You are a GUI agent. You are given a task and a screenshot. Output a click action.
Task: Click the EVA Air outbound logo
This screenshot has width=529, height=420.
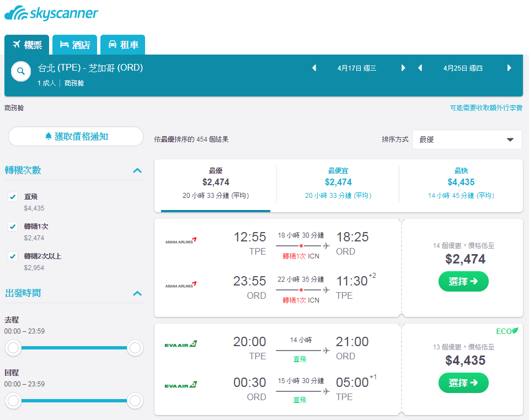click(181, 344)
